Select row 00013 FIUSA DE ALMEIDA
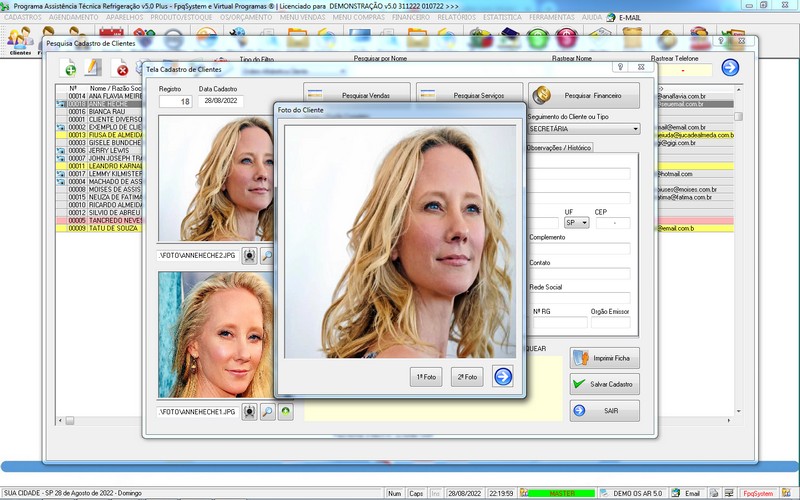Image resolution: width=800 pixels, height=500 pixels. tap(99, 135)
